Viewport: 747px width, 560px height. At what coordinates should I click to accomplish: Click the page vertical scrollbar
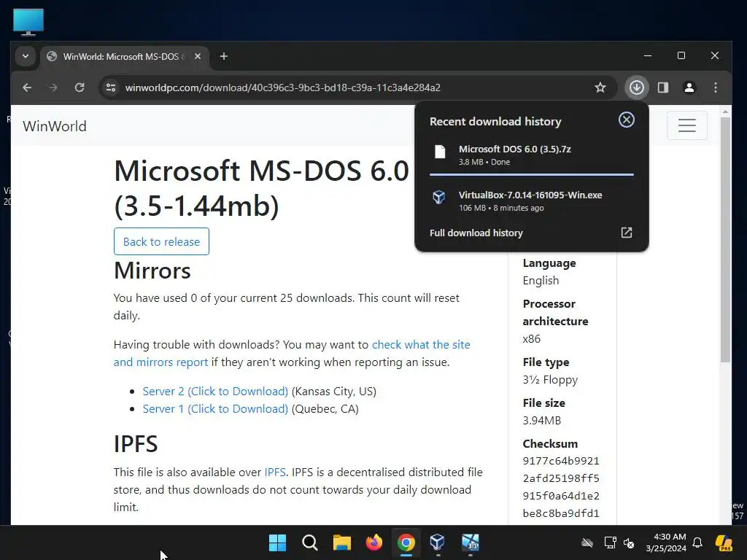pos(725,239)
